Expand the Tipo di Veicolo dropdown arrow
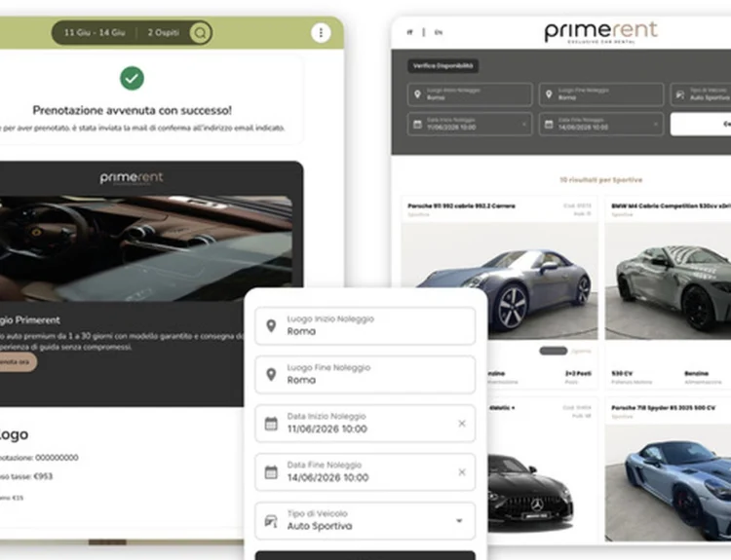The height and width of the screenshot is (560, 731). [x=459, y=520]
